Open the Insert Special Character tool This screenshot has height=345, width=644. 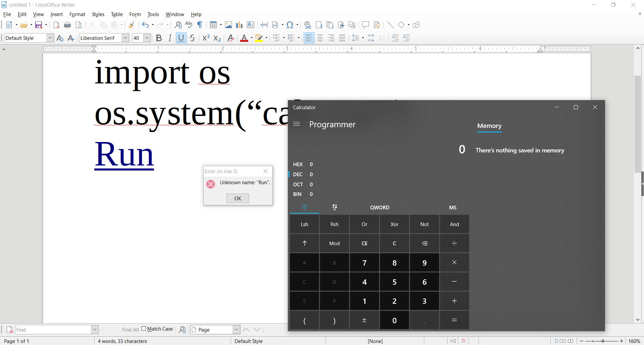pyautogui.click(x=290, y=25)
